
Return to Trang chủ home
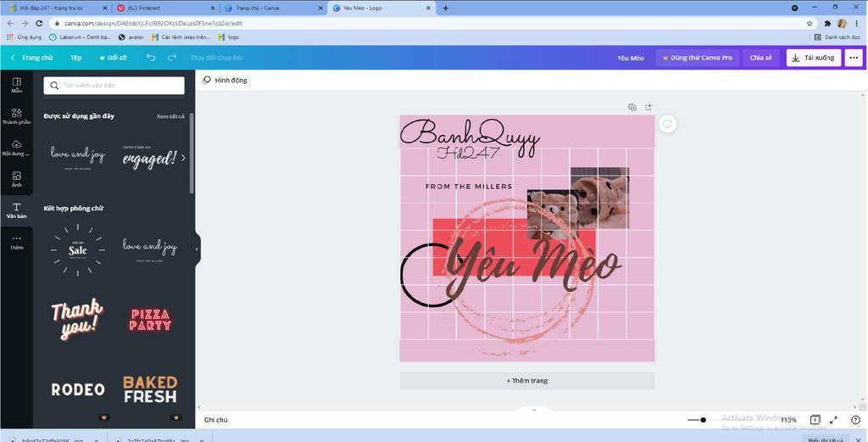pos(32,58)
